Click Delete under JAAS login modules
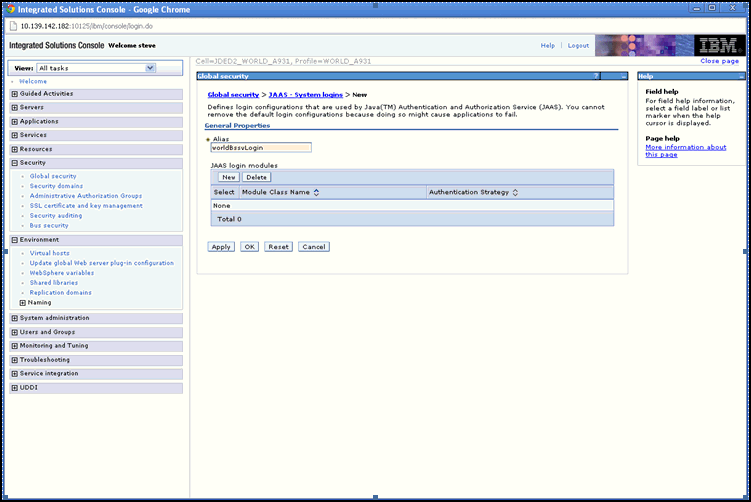Image resolution: width=751 pixels, height=502 pixels. [256, 177]
